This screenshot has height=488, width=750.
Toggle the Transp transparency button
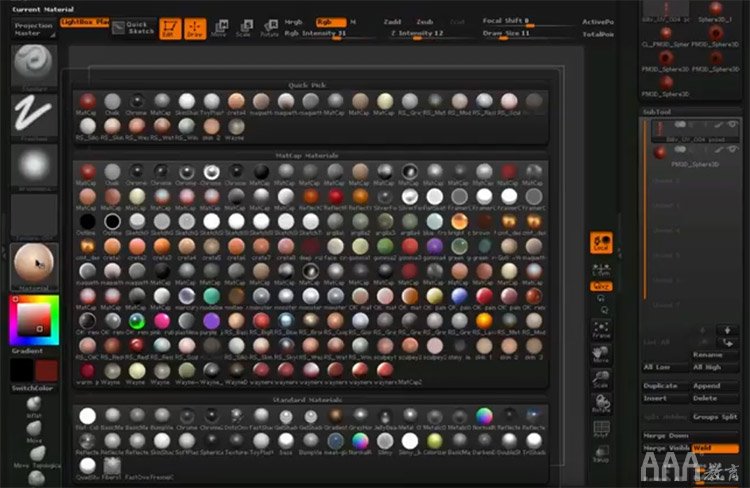[x=601, y=454]
